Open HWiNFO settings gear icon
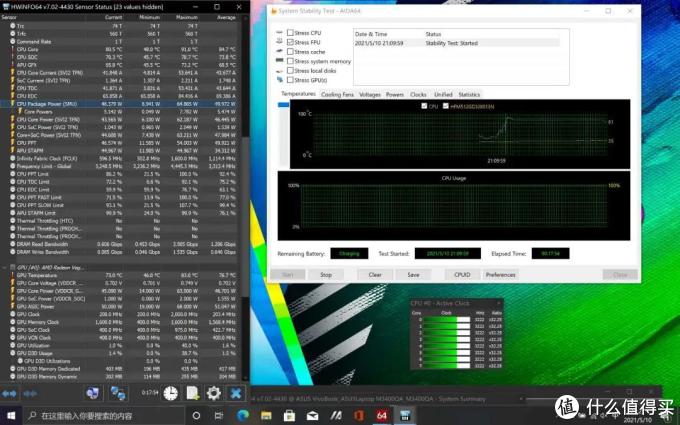 point(214,393)
